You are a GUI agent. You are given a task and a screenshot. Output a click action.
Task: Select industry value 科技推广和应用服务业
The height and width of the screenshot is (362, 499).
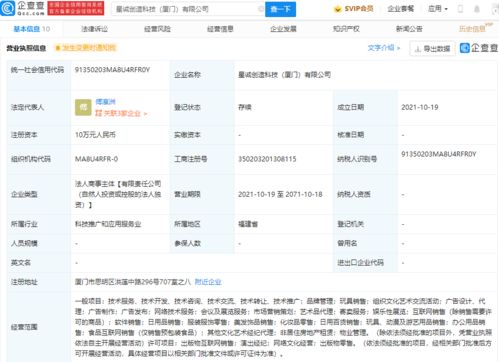(x=108, y=224)
